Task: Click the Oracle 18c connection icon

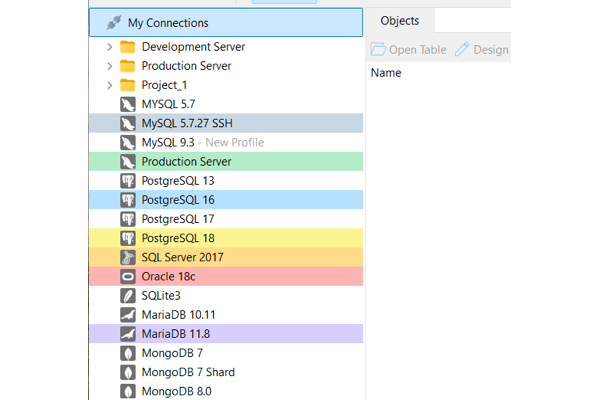Action: 128,276
